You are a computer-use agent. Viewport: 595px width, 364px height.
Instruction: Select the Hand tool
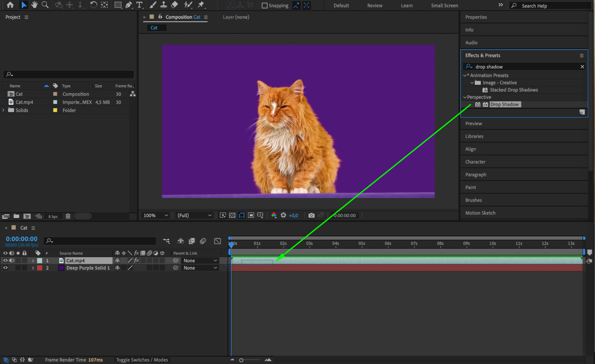(x=35, y=5)
